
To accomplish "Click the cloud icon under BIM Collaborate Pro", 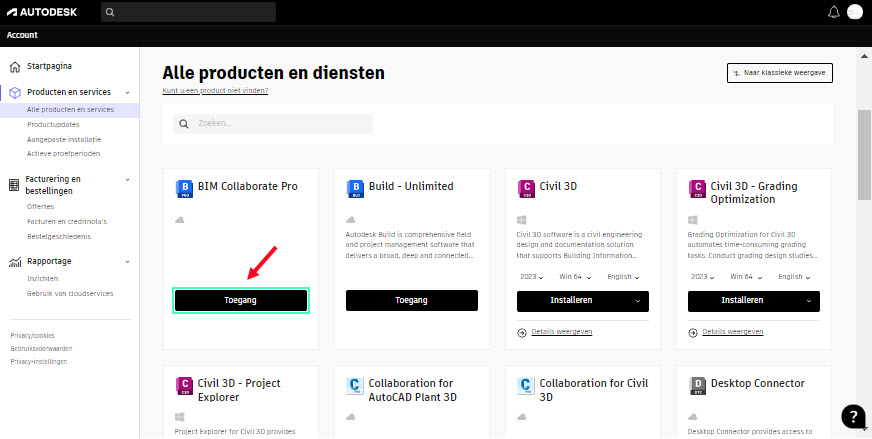I will [x=180, y=220].
